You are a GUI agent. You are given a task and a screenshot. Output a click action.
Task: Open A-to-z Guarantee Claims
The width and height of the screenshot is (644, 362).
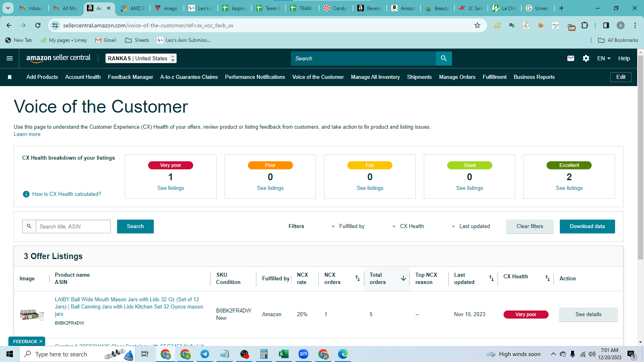coord(189,77)
